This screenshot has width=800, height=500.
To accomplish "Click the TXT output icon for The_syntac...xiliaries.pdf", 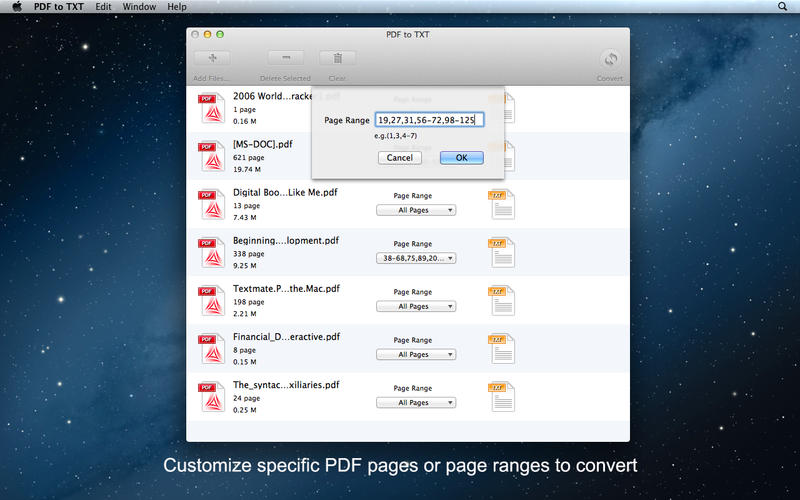I will [500, 397].
